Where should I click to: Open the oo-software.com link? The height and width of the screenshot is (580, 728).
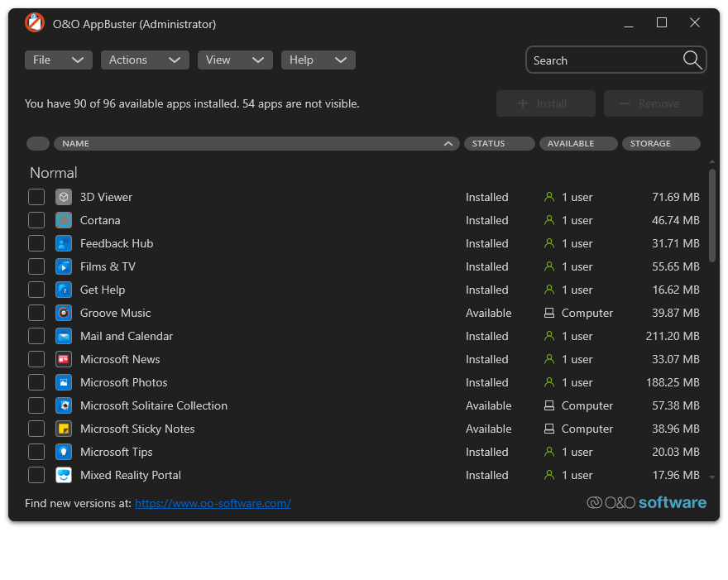click(x=213, y=503)
